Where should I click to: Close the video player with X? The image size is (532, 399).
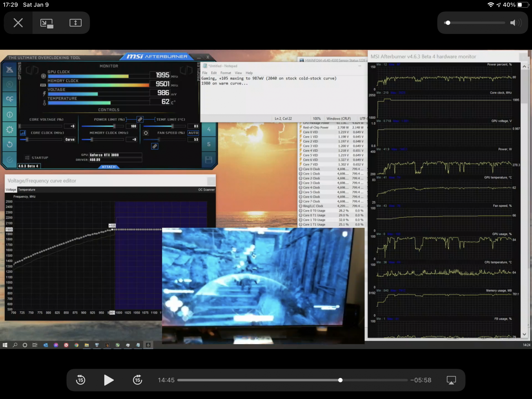pyautogui.click(x=18, y=23)
